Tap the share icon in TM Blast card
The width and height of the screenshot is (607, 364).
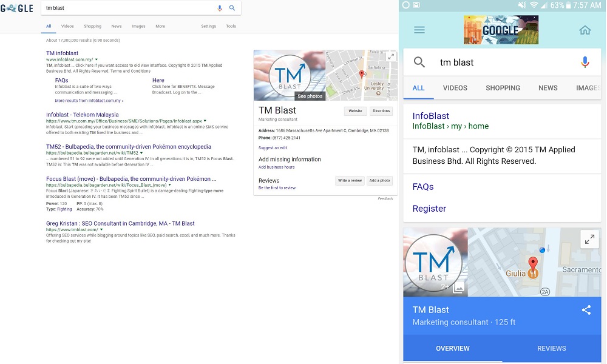click(586, 310)
